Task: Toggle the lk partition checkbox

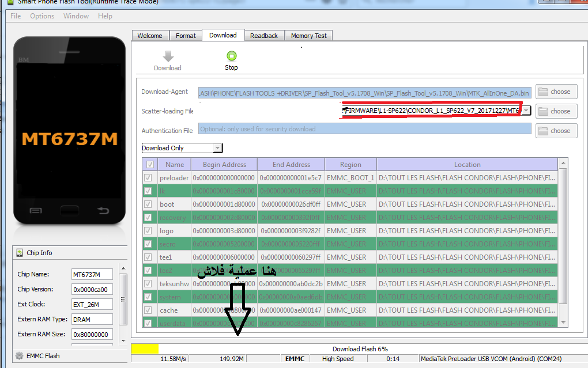Action: click(x=148, y=191)
